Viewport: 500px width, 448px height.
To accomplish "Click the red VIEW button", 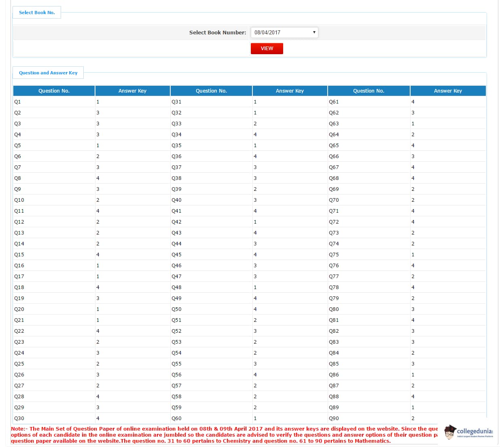I will pyautogui.click(x=267, y=49).
